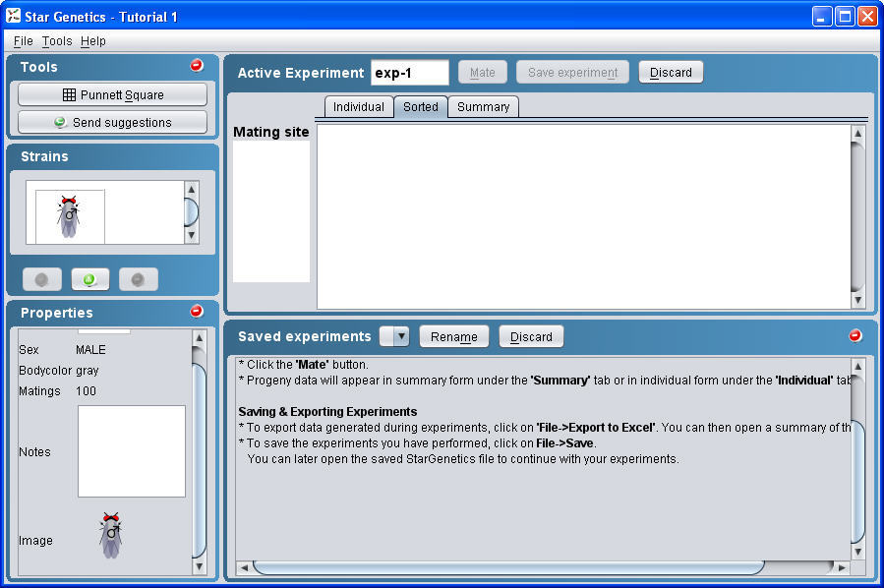
Task: Click the Mating site drop area
Action: 271,211
